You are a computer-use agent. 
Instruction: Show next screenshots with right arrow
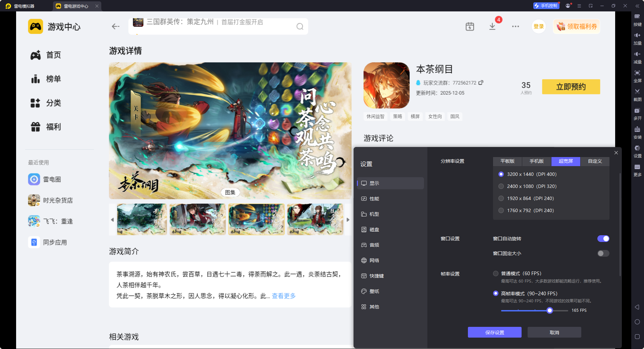348,220
